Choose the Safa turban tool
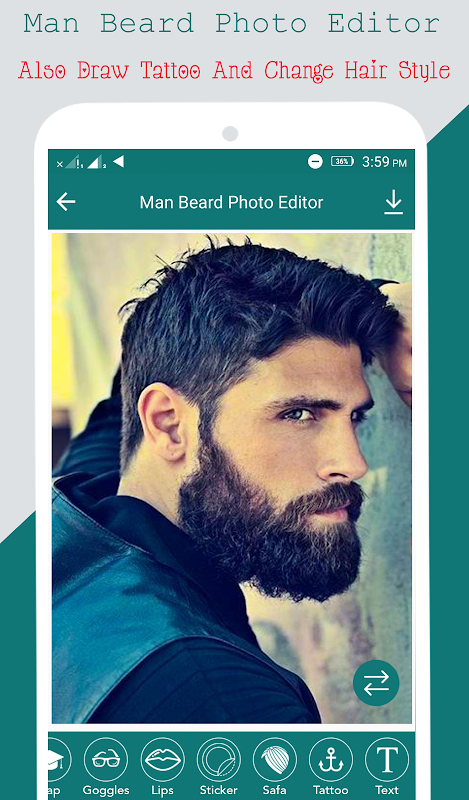Screen dimensions: 469x800 point(275,760)
